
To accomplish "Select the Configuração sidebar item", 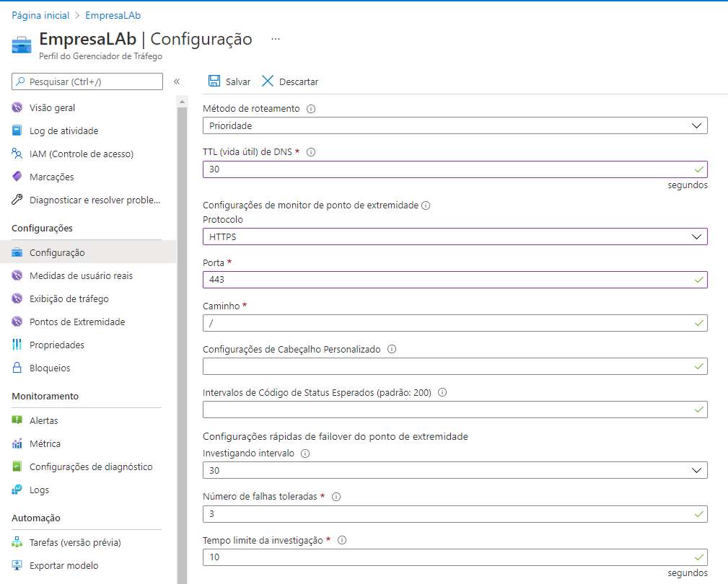I will 88,252.
